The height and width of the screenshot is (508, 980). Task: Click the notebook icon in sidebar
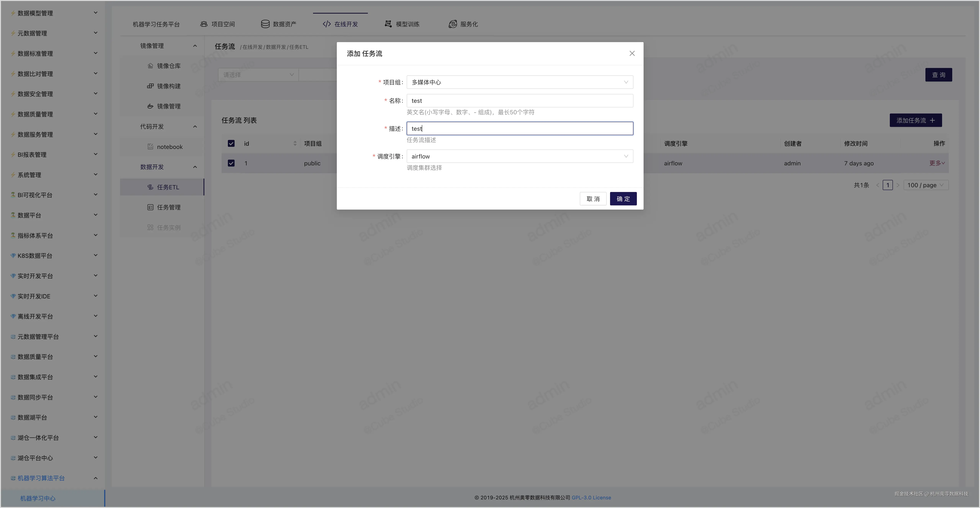pos(150,147)
